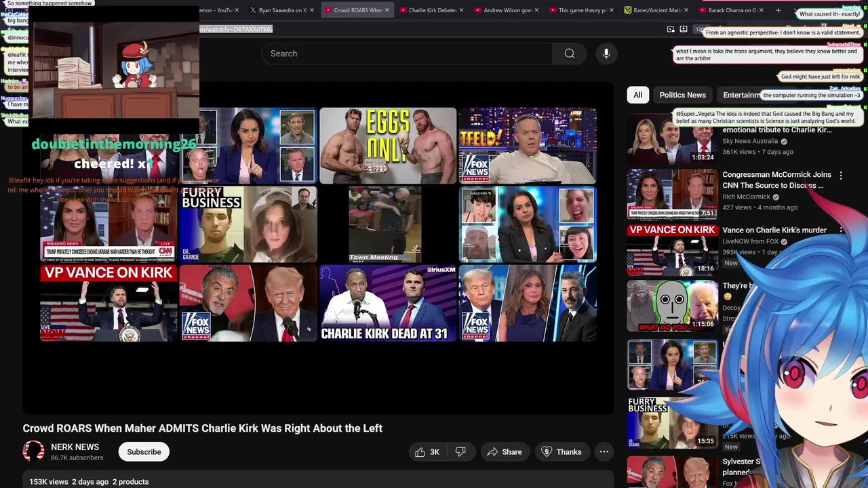Open a new browser tab with plus
The height and width of the screenshot is (488, 868).
pyautogui.click(x=778, y=10)
